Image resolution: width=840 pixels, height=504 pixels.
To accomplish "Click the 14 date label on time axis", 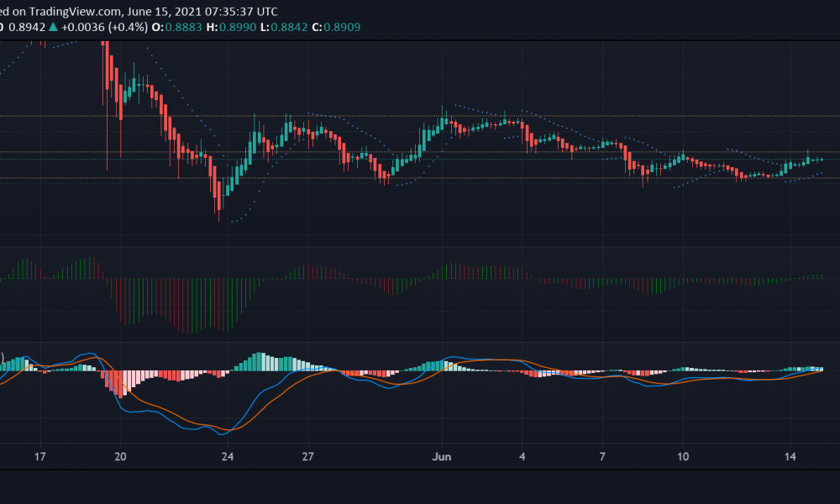I will coord(790,457).
